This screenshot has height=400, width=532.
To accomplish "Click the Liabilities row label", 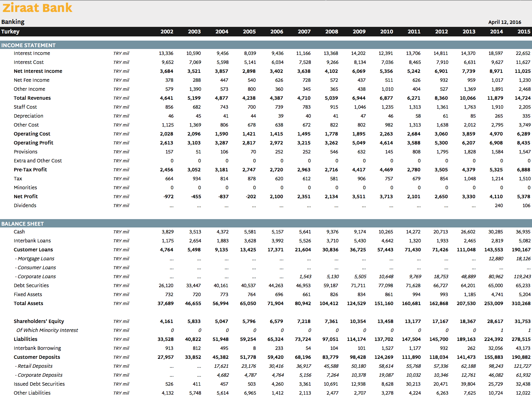I will pos(26,339).
